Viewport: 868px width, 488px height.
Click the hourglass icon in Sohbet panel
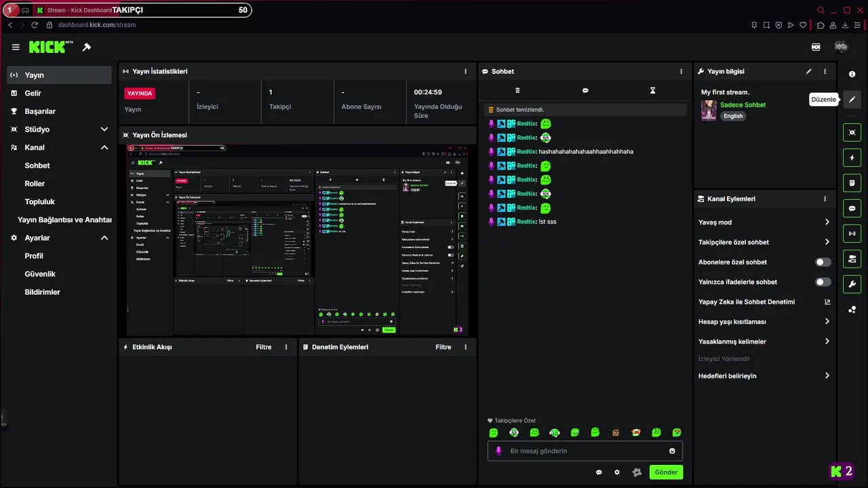point(652,90)
